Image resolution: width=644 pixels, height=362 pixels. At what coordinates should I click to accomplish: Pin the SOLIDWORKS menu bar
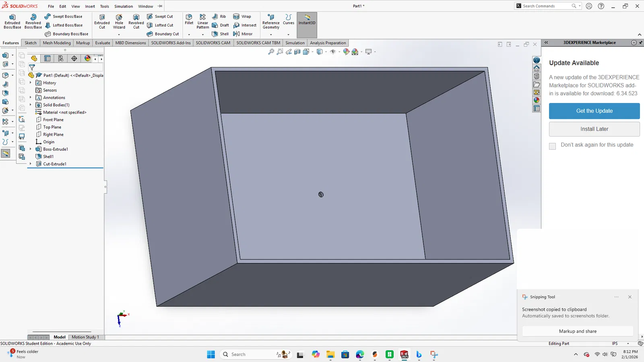160,6
